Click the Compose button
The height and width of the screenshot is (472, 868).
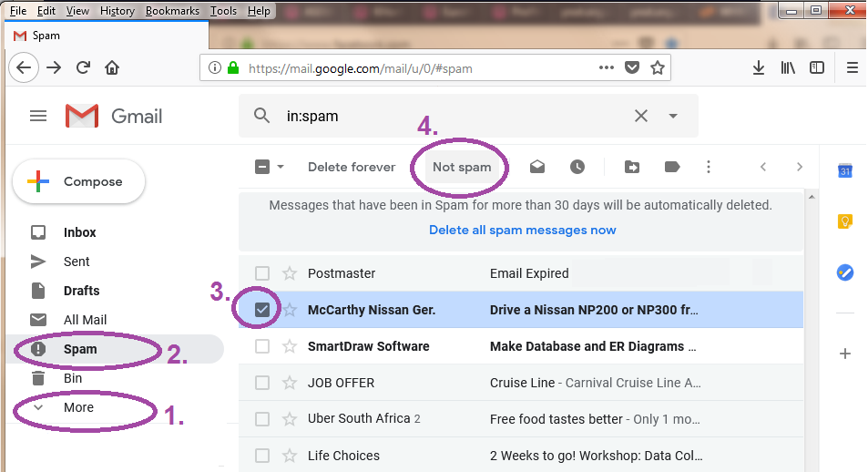click(x=78, y=181)
